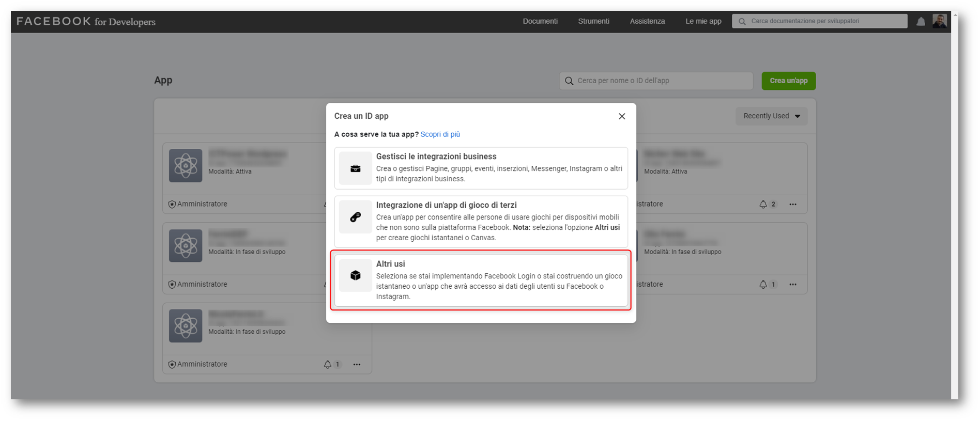Open more options in right In fase di sviluppo card

click(x=793, y=284)
